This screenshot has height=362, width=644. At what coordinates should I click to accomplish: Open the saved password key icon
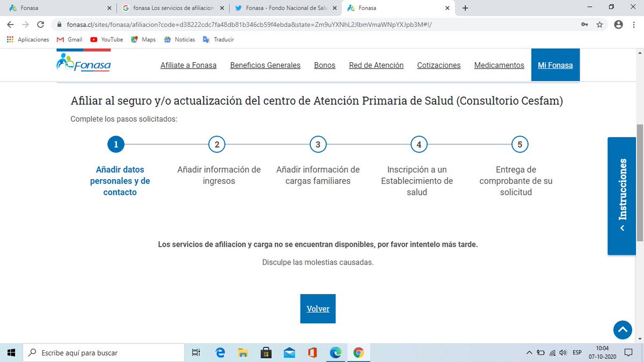584,25
